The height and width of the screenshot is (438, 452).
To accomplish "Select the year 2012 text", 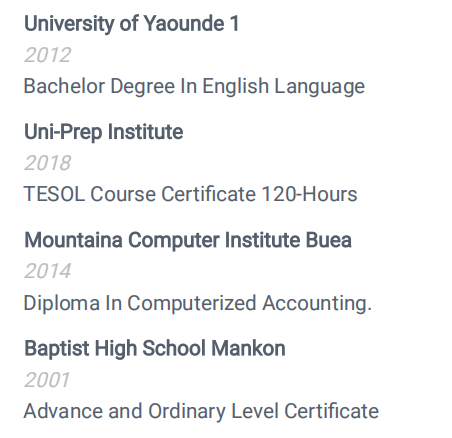I will click(x=47, y=55).
